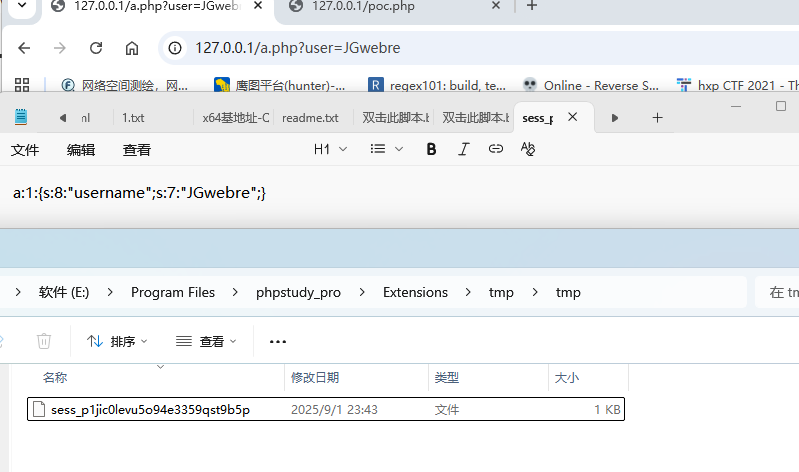Go to Program Files in breadcrumb
799x472 pixels.
[x=173, y=292]
